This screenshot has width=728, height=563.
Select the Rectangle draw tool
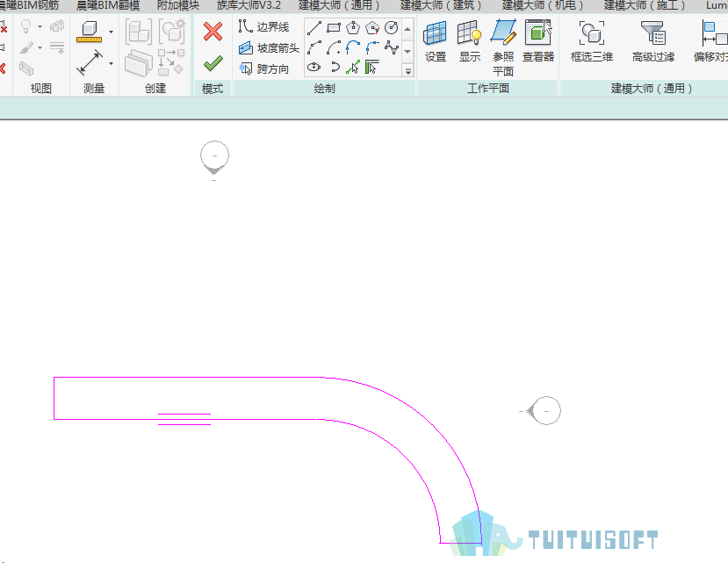(334, 28)
